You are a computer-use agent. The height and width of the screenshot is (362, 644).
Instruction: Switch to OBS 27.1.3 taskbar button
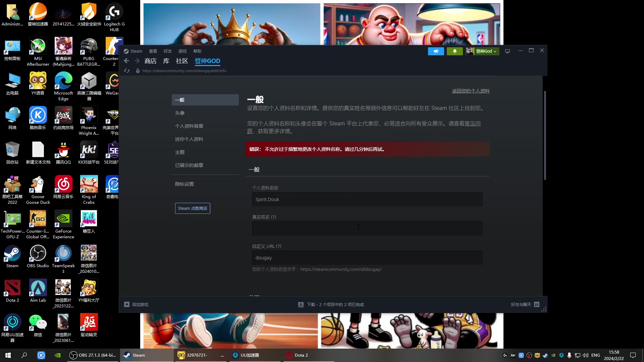[93, 355]
